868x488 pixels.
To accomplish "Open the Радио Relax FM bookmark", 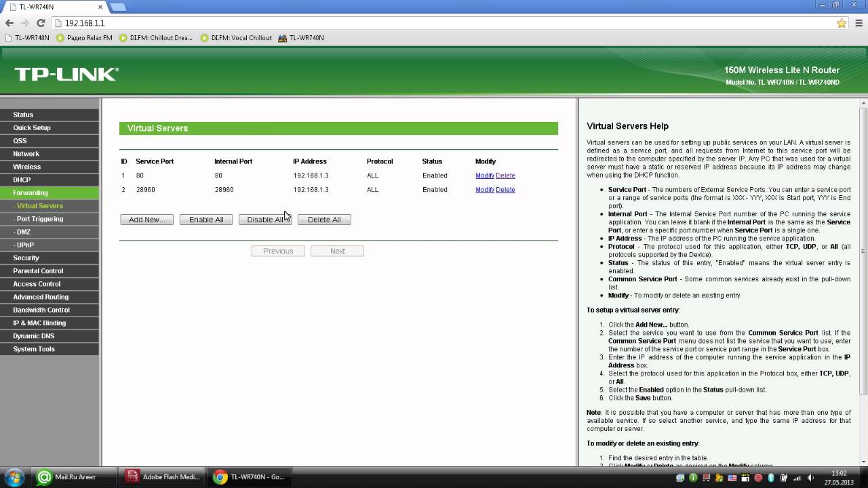I will tap(84, 38).
